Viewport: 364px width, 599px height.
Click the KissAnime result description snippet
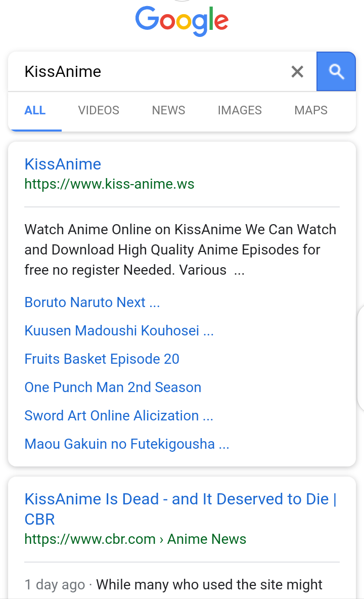pyautogui.click(x=180, y=250)
